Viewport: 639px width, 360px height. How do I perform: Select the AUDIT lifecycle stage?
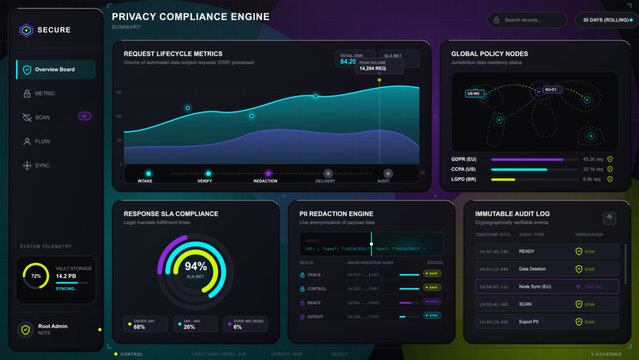coord(387,175)
